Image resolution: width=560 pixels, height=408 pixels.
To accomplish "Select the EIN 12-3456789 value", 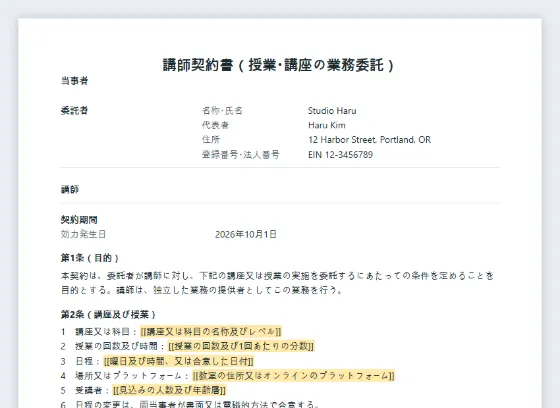I will tap(340, 155).
